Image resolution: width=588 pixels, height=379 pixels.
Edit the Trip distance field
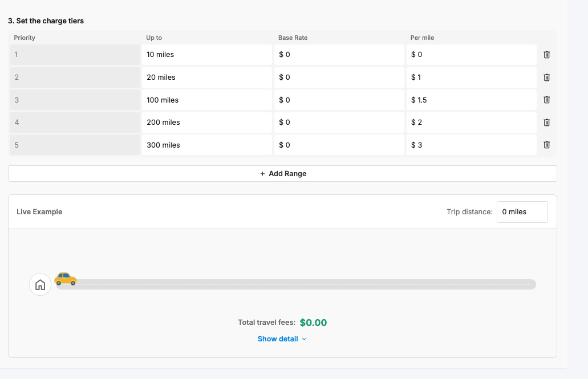(522, 212)
